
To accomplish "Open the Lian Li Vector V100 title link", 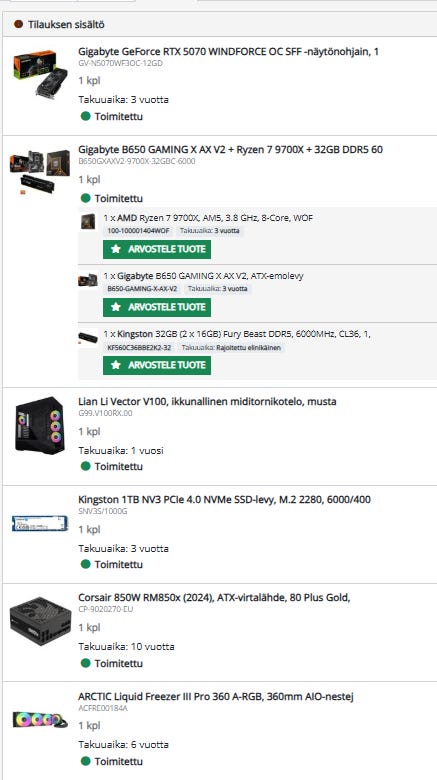I will coord(207,401).
